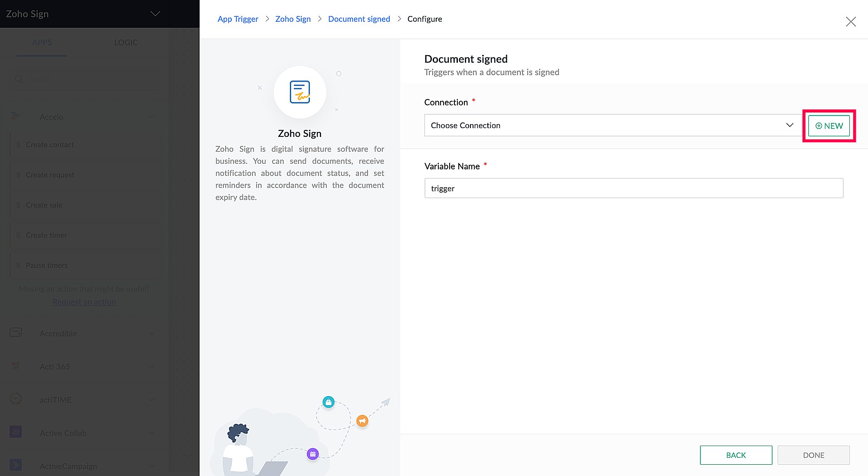Click the BACK button
Screen dimensions: 868x476
(736, 455)
